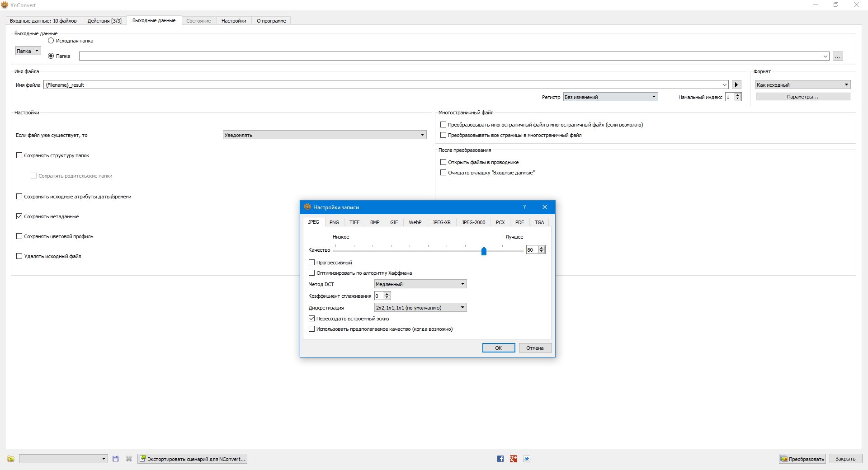868x470 pixels.
Task: Click the open script folder icon
Action: (11, 459)
